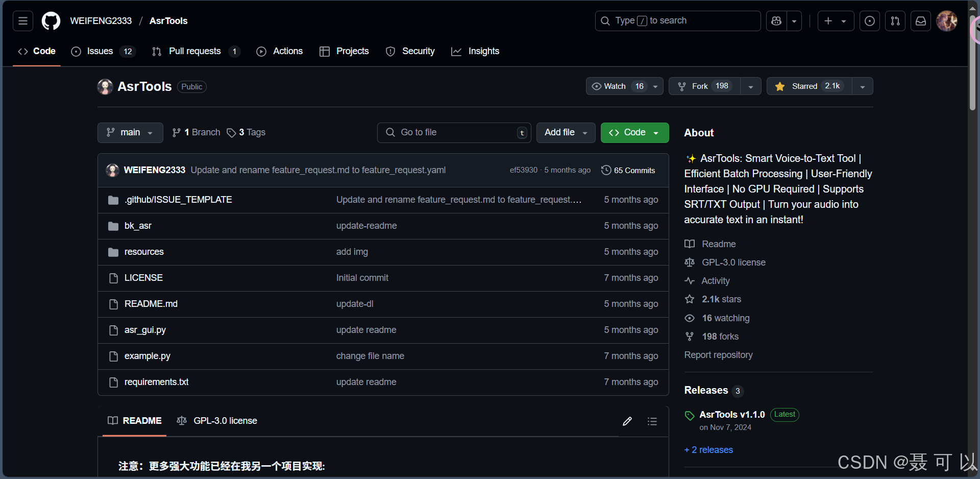Toggle the Starred button
The height and width of the screenshot is (479, 980).
click(809, 86)
